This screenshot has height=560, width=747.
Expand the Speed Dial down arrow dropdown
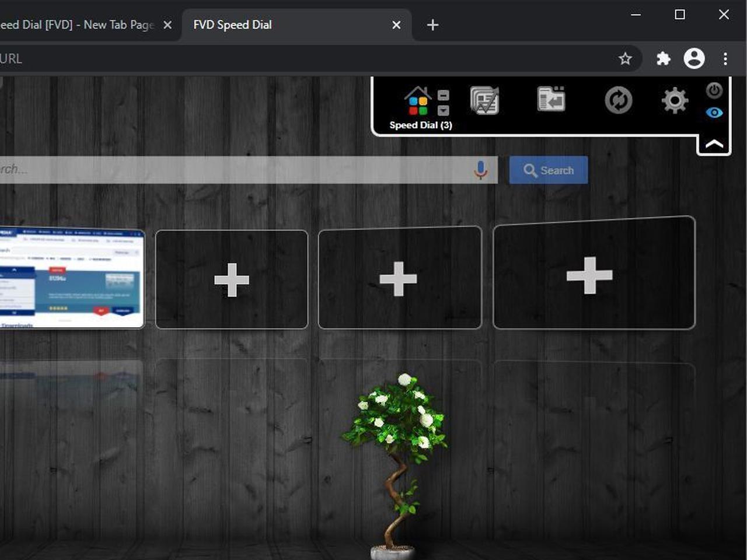tap(444, 110)
